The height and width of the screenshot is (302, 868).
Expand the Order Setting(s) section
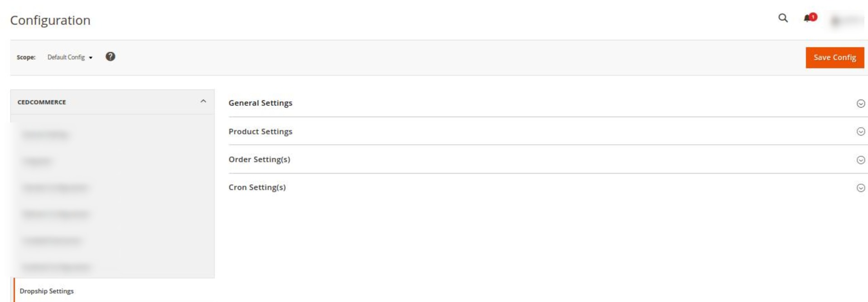(548, 160)
